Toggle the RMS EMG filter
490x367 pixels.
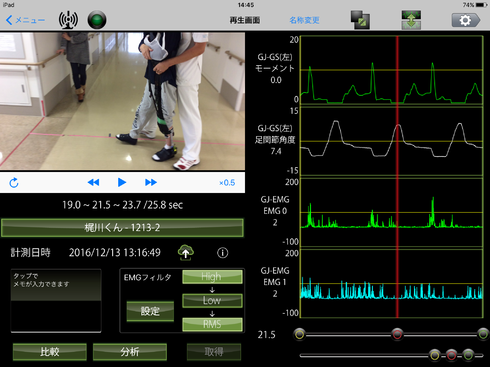(212, 324)
